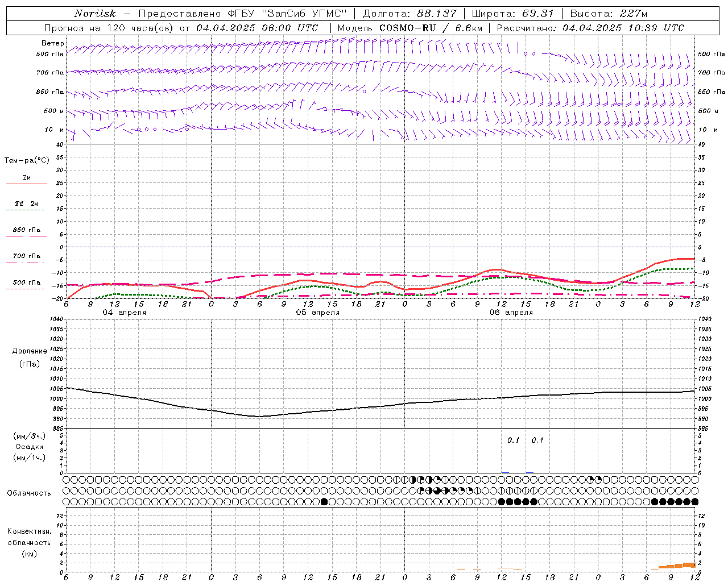Click the "Norilsk" station title
Image resolution: width=728 pixels, height=582 pixels.
(94, 14)
